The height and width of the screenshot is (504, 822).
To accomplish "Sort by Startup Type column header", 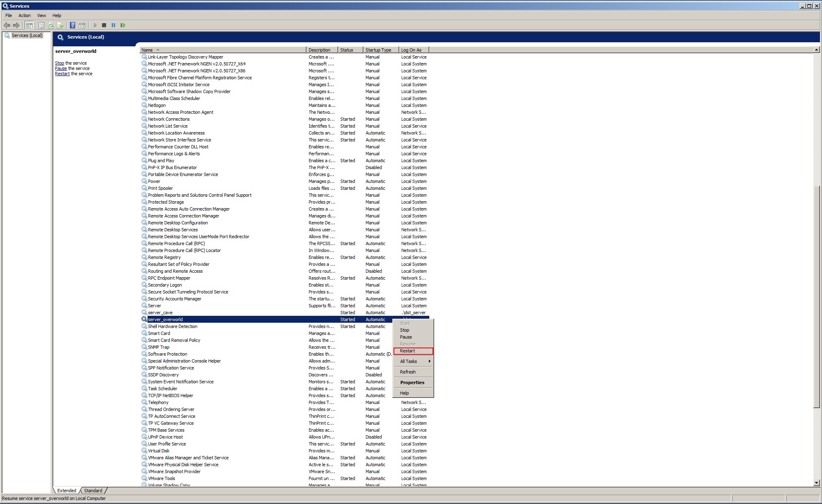I will pyautogui.click(x=378, y=50).
